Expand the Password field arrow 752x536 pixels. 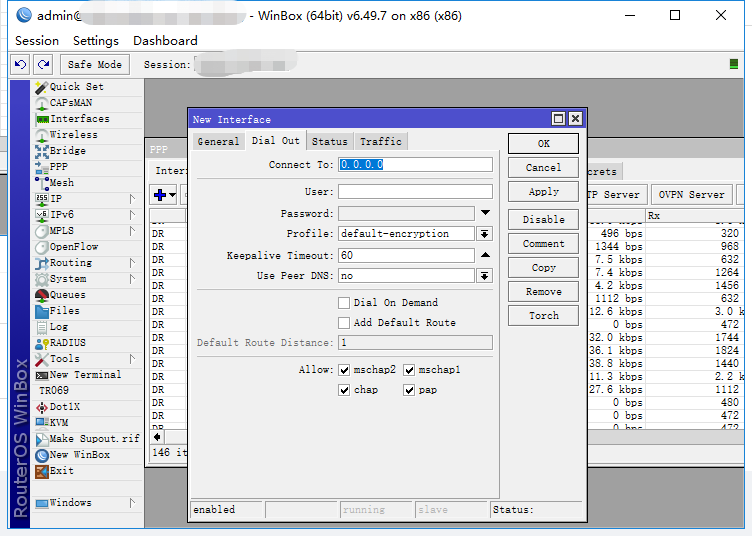pos(484,213)
